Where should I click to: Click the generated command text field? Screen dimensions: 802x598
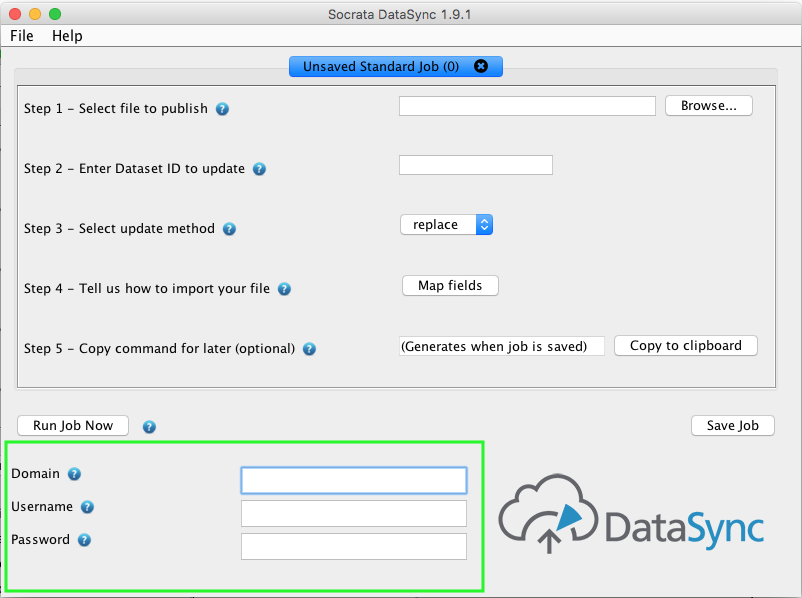click(502, 346)
